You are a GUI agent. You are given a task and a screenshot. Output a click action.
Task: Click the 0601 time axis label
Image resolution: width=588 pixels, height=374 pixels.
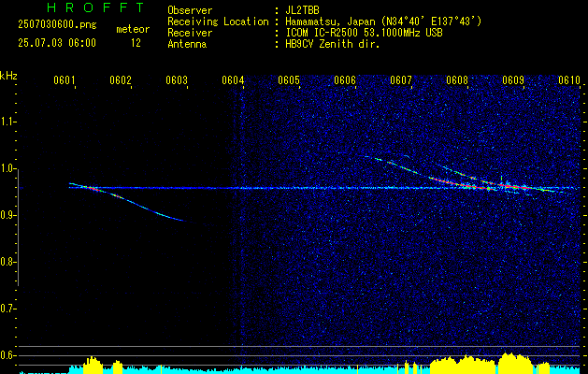pos(65,80)
